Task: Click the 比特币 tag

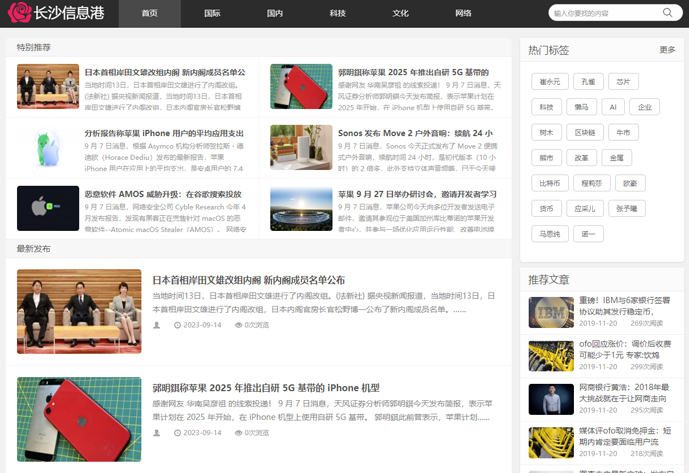Action: [549, 183]
